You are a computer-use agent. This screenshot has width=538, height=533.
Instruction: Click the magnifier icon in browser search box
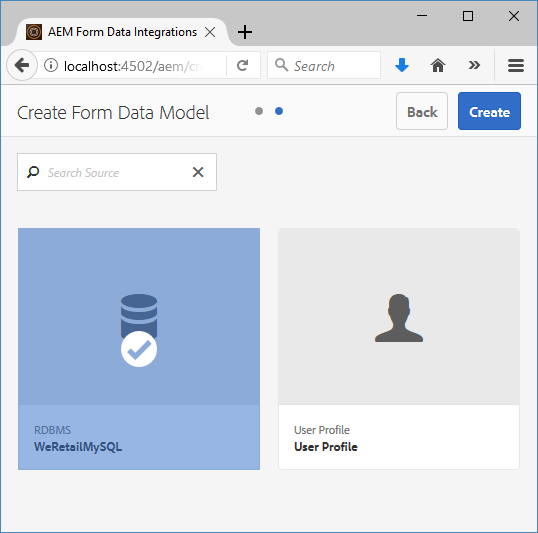click(281, 65)
